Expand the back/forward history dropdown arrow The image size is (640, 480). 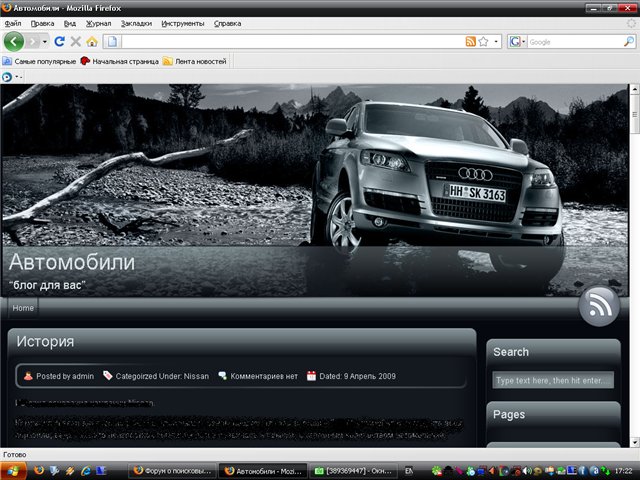click(45, 41)
